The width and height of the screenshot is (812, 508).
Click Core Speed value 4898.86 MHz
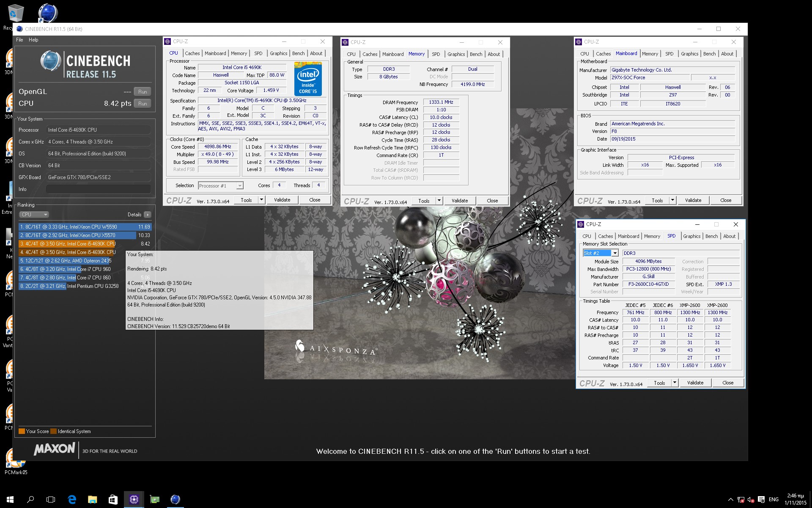218,146
